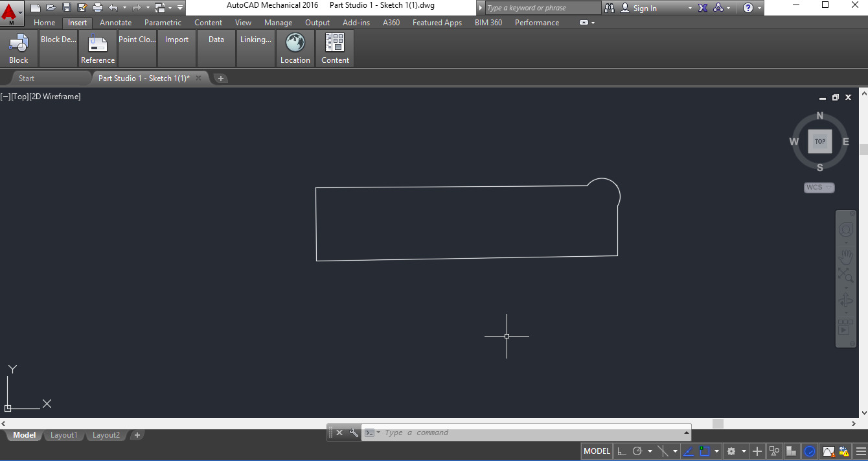The height and width of the screenshot is (461, 868).
Task: Click the Annotation Monitor plus icon
Action: tap(757, 451)
